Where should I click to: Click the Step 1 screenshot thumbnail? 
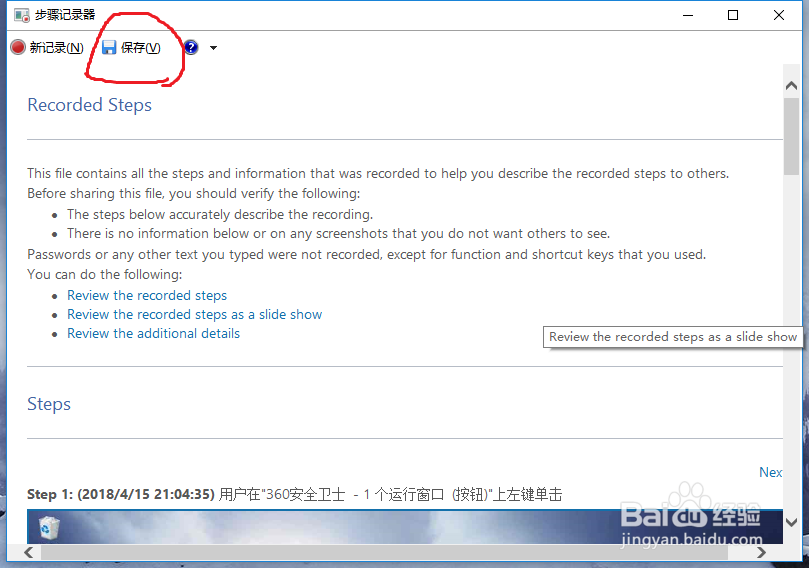[x=405, y=526]
